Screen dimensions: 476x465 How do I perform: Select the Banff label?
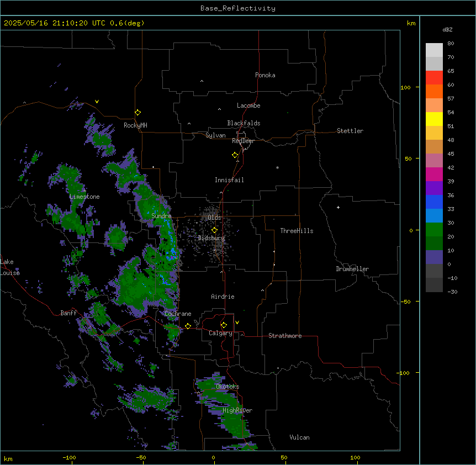(68, 313)
